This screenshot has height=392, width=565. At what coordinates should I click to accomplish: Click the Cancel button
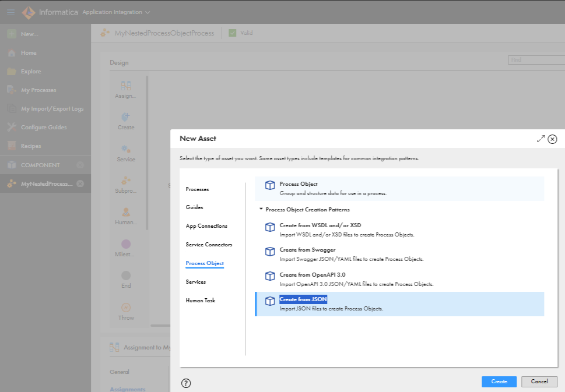tap(539, 382)
